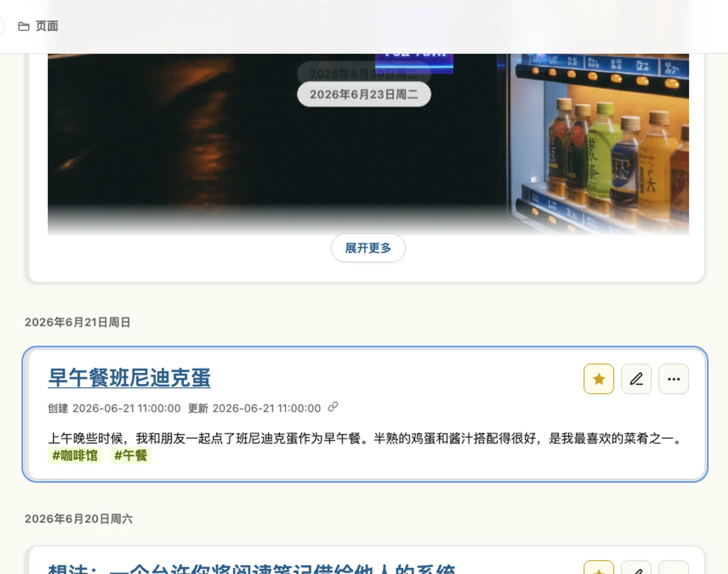Copy the link next to the update time
Viewport: 728px width, 574px height.
point(333,407)
